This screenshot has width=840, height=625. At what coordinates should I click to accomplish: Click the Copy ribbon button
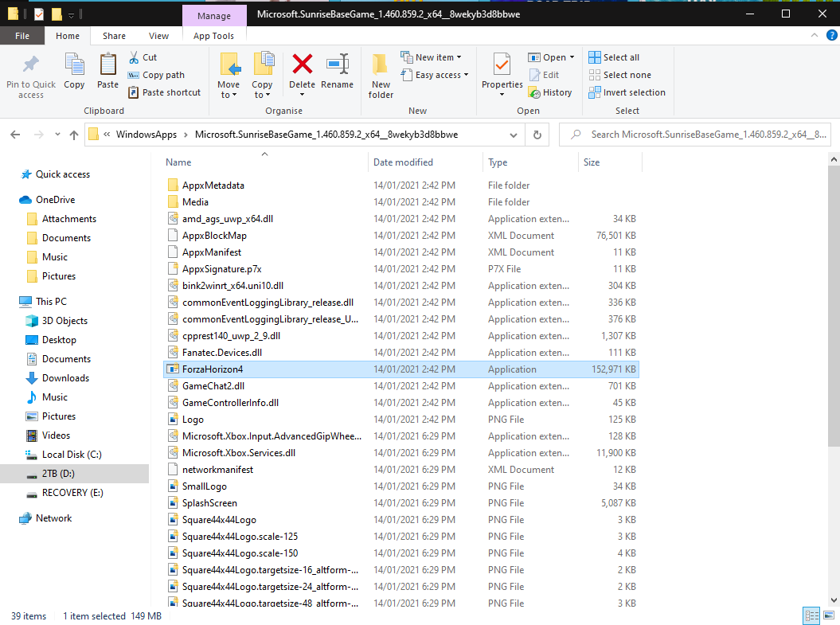[74, 71]
